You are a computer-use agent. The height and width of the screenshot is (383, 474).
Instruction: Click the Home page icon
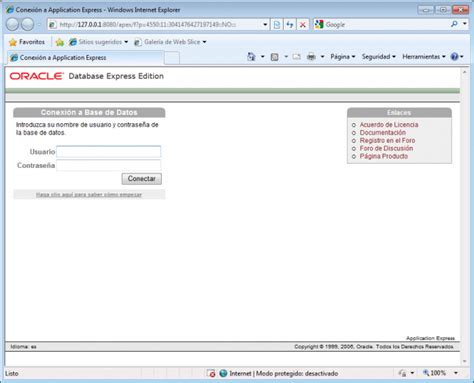[x=251, y=57]
